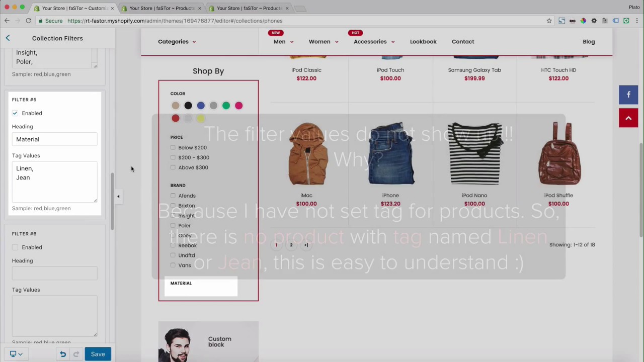Open the Samsung Galaxy Tab product link
Viewport: 644px width, 362px height.
click(474, 70)
